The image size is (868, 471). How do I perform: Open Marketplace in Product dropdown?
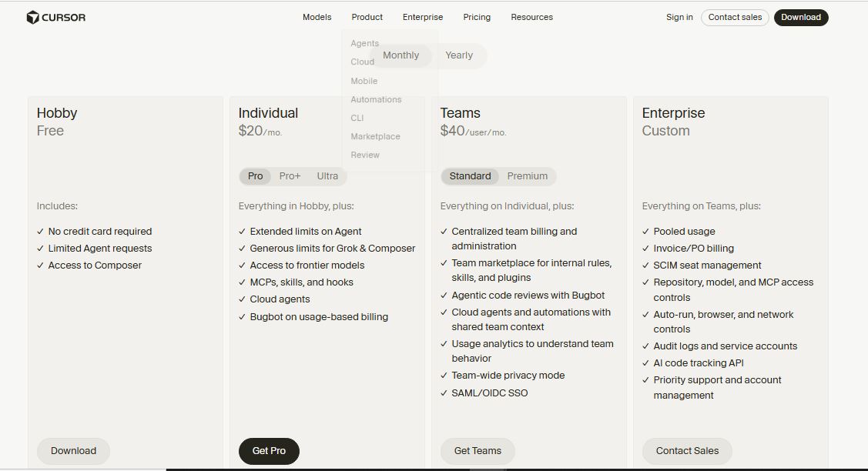pos(375,136)
